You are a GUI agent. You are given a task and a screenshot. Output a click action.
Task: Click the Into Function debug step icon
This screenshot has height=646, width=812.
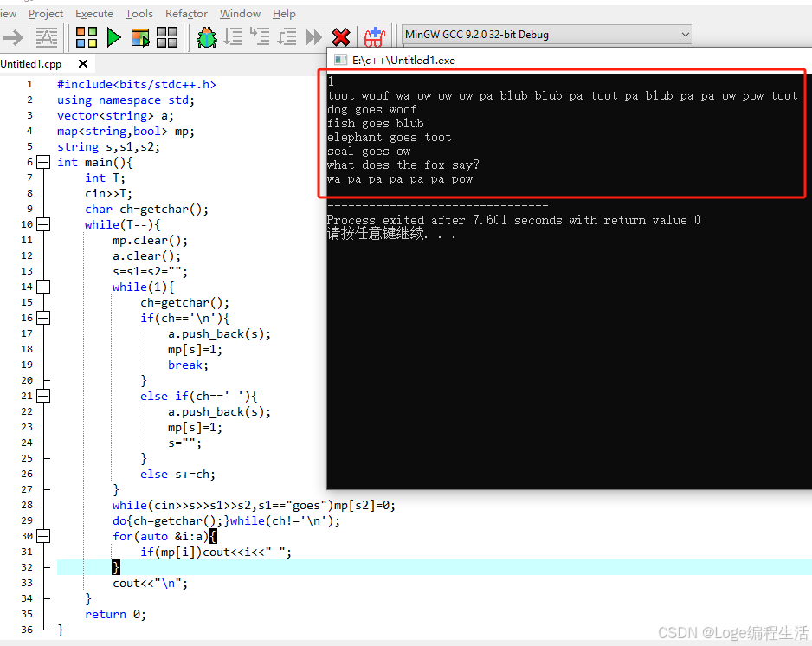[x=260, y=37]
